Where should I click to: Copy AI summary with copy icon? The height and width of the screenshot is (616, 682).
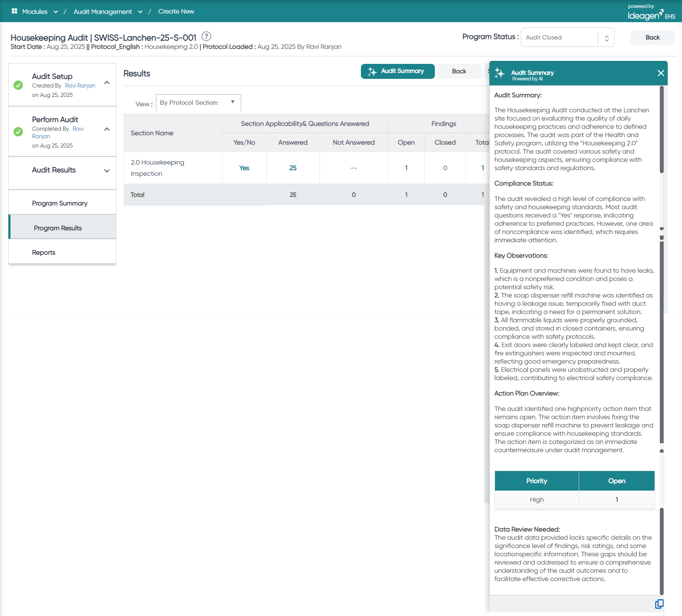coord(659,604)
